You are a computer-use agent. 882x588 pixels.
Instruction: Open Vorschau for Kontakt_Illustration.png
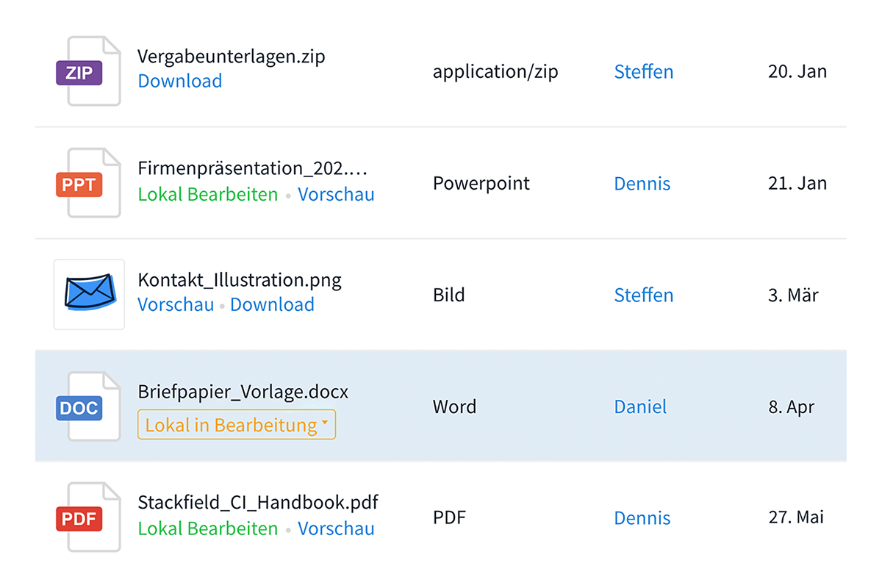pos(176,304)
